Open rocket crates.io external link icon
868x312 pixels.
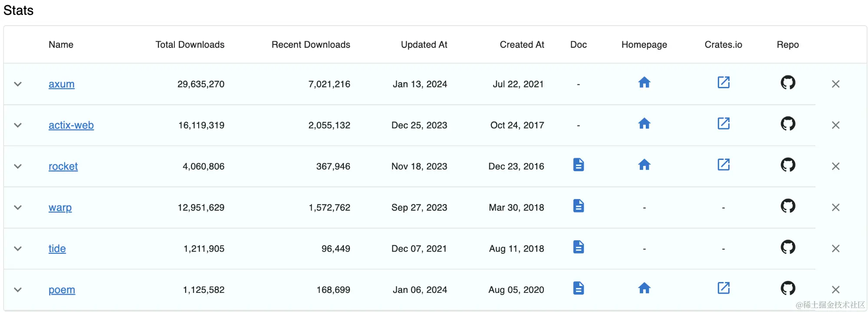723,164
